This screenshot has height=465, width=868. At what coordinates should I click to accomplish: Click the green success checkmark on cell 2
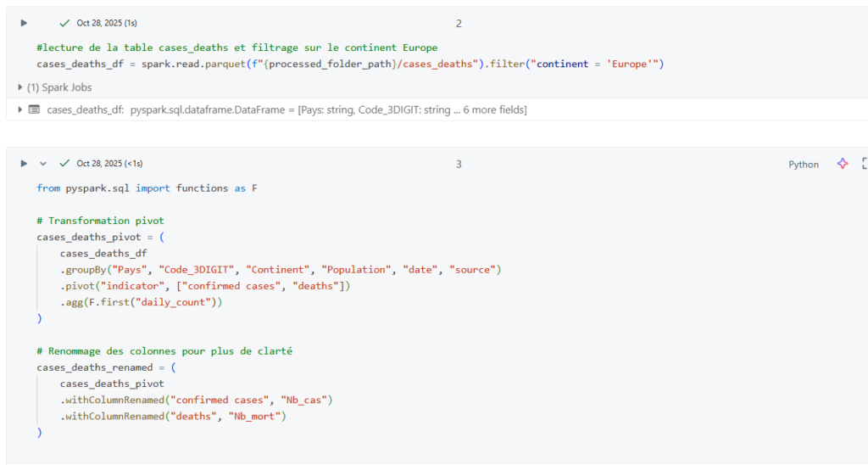(64, 23)
